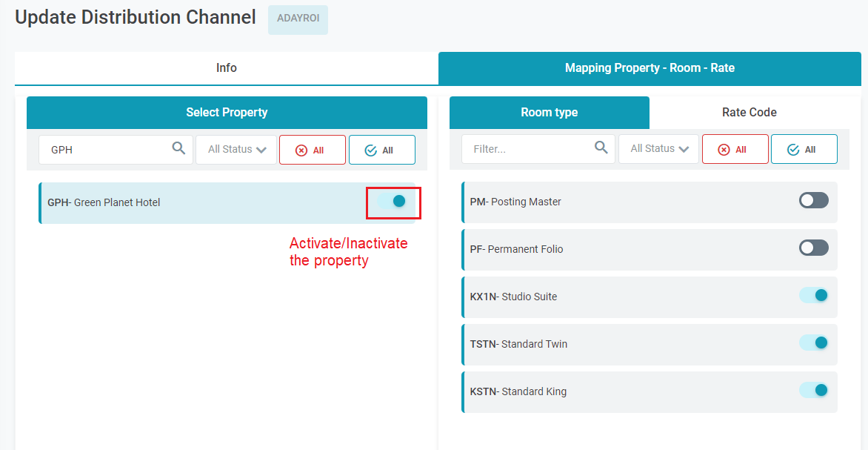
Task: Disable the KX1N Studio Suite room
Action: (813, 295)
